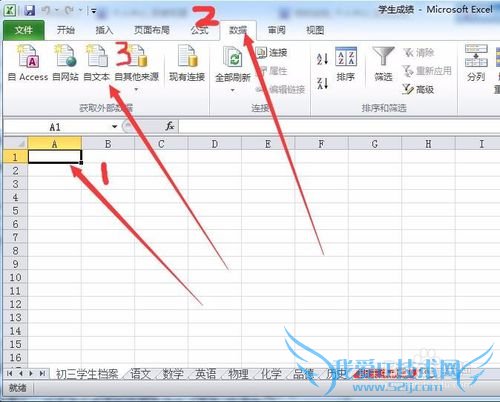Select row 12 header
The width and height of the screenshot is (500, 402).
15,304
